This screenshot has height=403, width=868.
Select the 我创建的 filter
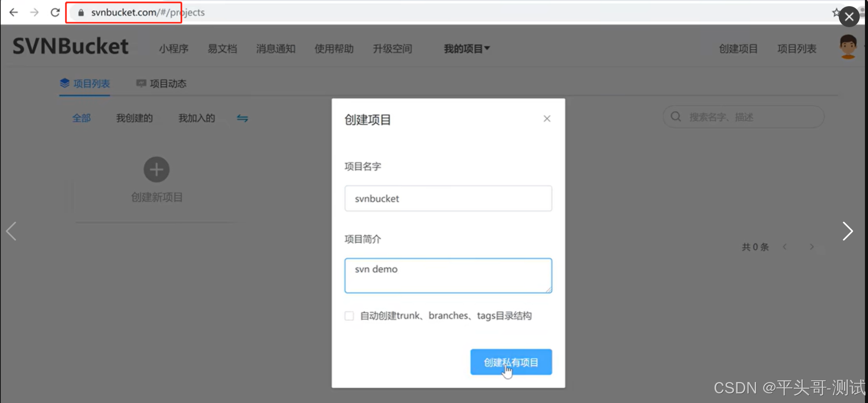tap(134, 118)
